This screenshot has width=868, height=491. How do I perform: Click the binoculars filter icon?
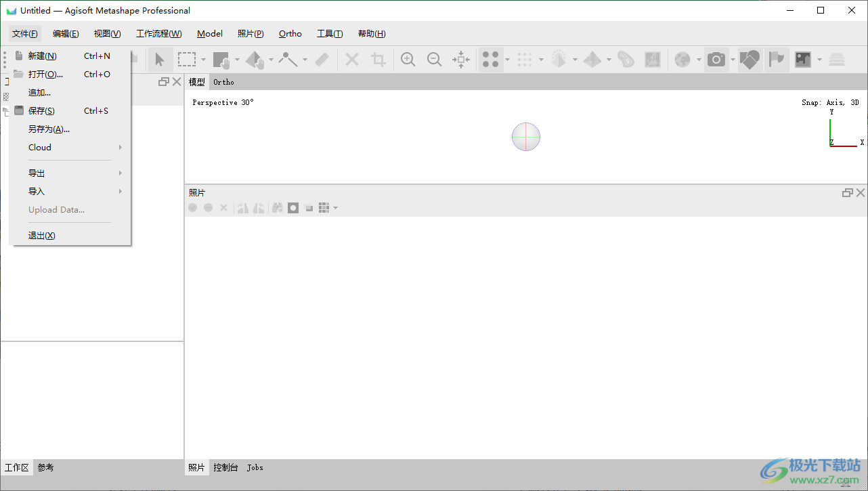pyautogui.click(x=277, y=208)
